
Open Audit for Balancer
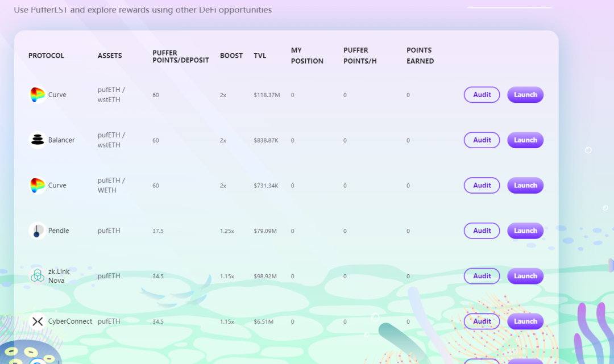[x=482, y=140]
